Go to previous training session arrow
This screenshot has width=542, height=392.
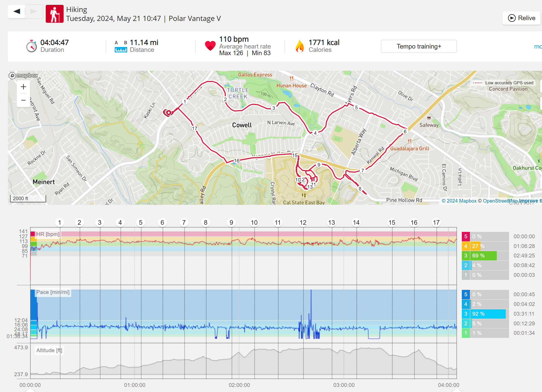pyautogui.click(x=17, y=11)
